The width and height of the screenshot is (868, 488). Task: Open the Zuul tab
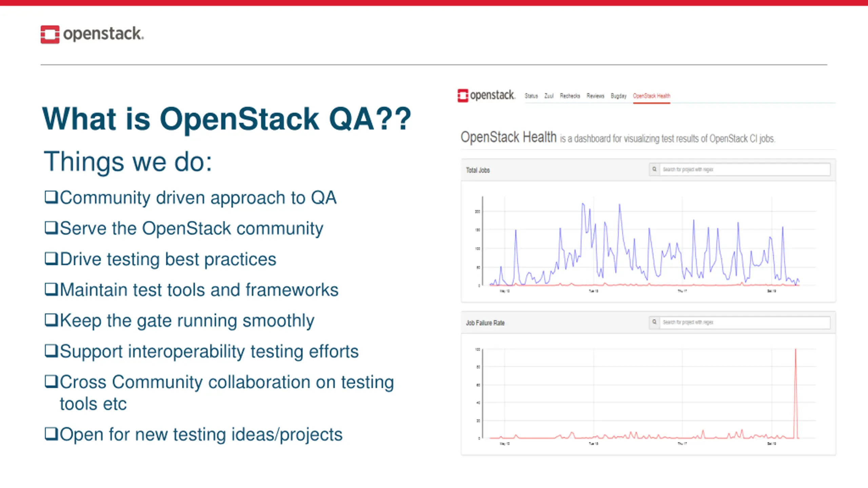point(549,96)
